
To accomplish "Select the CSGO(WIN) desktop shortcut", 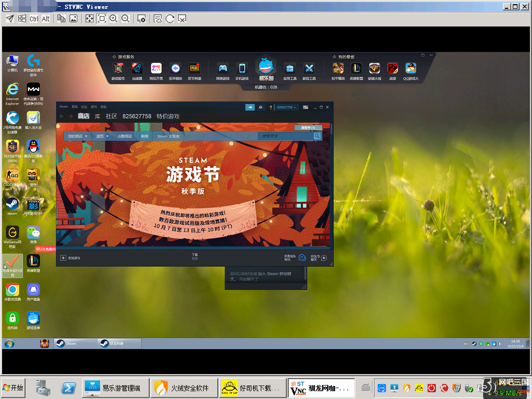I will point(12,178).
